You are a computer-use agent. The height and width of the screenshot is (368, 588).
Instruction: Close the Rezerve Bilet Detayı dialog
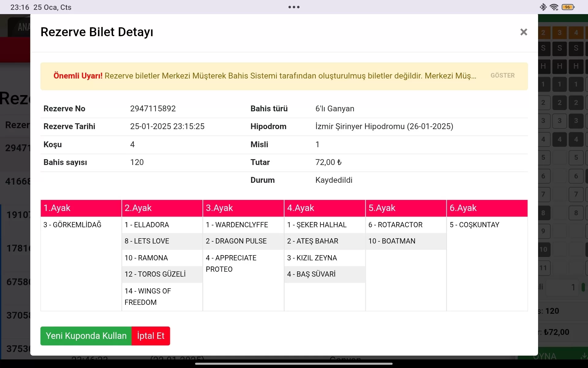click(x=523, y=32)
